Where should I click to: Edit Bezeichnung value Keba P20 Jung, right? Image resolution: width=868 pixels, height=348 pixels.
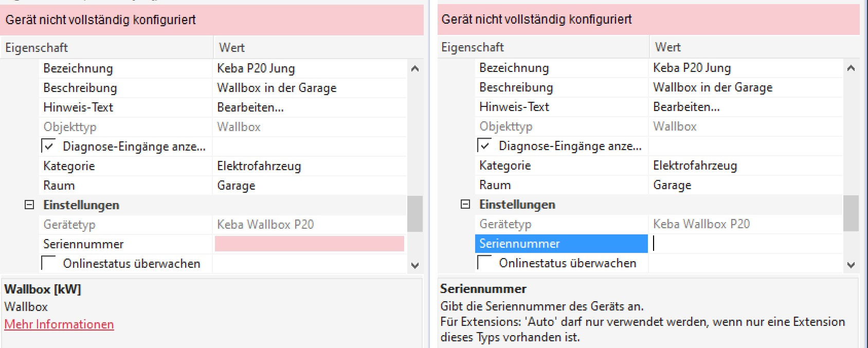tap(692, 67)
